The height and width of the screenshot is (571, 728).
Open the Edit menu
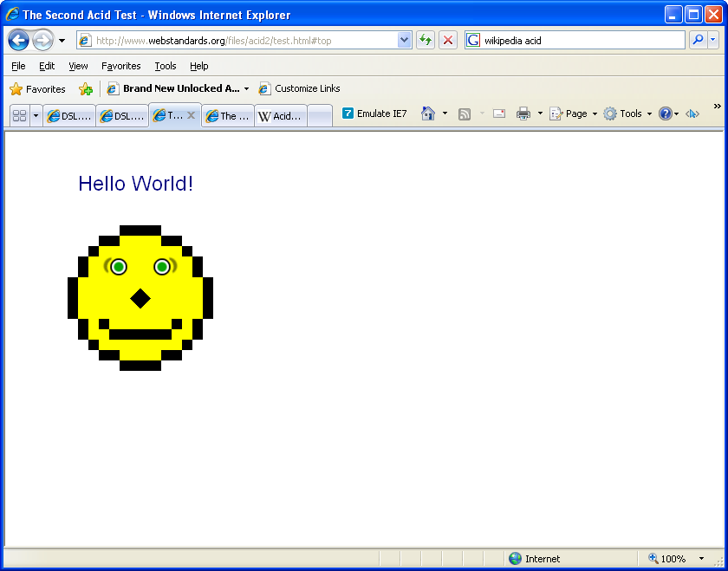(47, 66)
